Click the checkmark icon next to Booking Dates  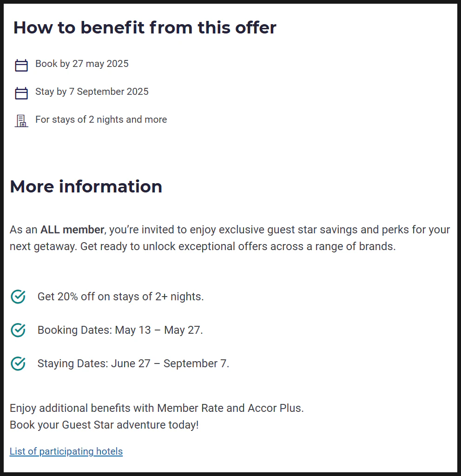point(18,330)
